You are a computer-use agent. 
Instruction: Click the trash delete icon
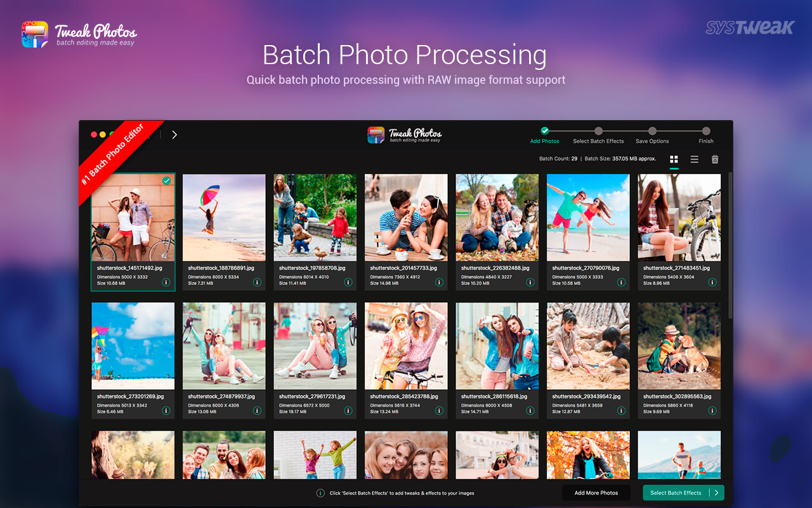click(x=715, y=159)
